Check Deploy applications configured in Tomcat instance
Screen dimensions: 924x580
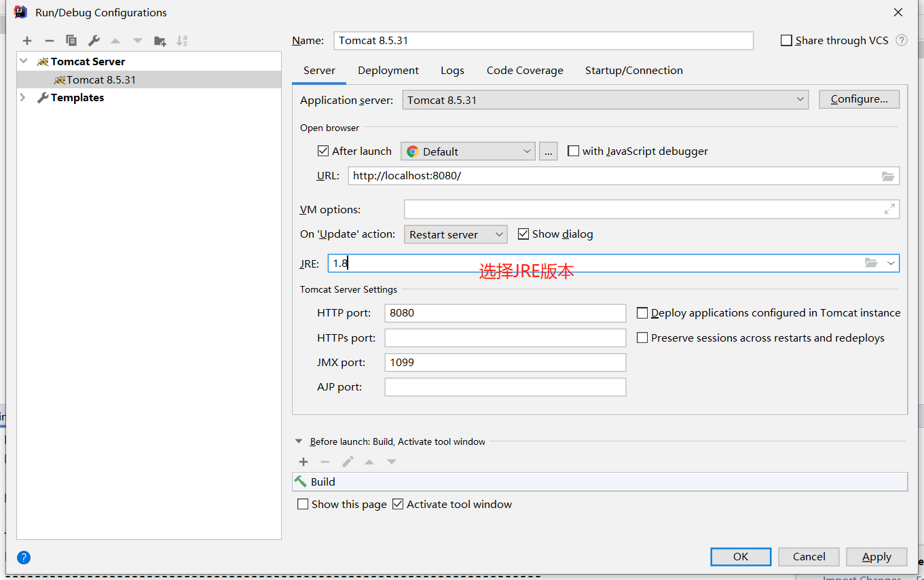pos(642,313)
